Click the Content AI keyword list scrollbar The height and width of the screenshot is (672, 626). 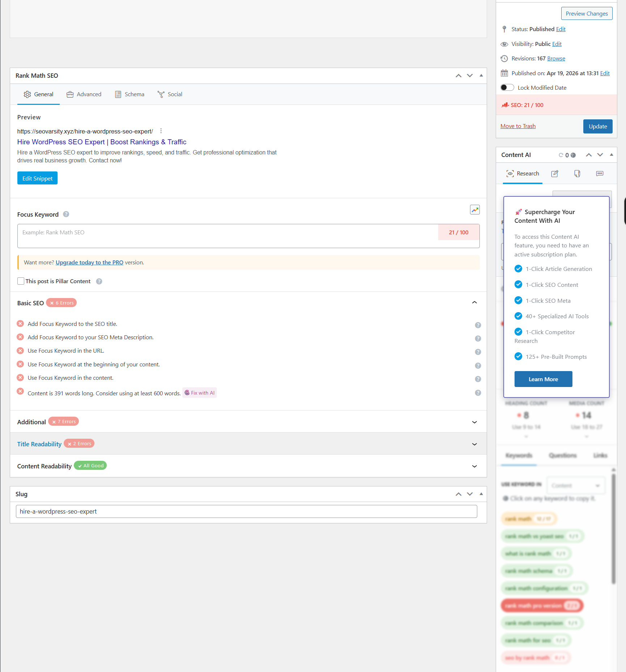(613, 529)
